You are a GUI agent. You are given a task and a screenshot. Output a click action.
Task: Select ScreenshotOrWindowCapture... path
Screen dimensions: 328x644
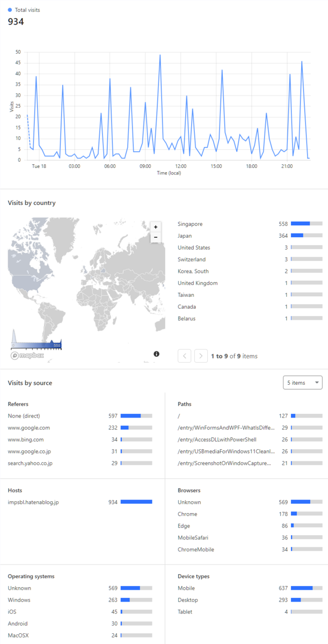tap(250, 463)
